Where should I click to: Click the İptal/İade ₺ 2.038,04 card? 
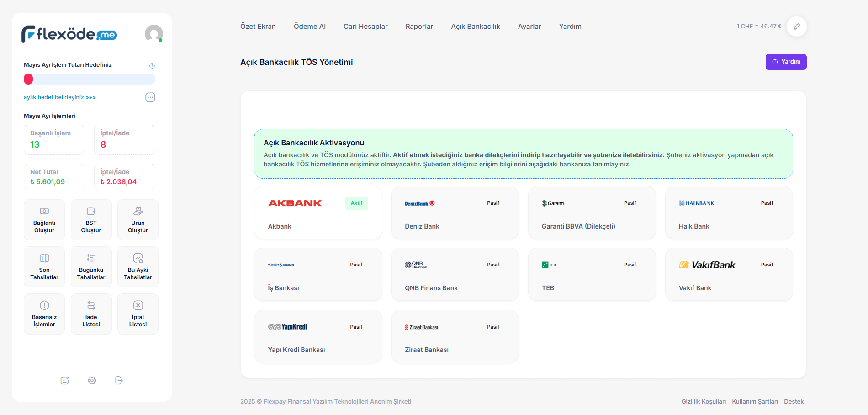point(125,177)
